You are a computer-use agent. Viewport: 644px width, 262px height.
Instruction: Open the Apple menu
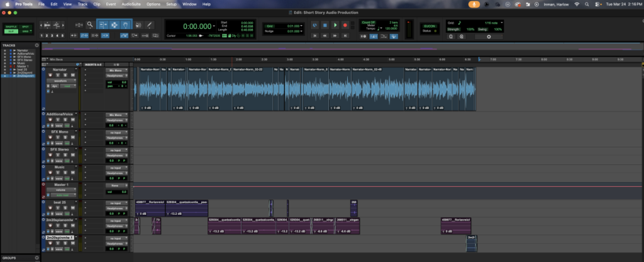click(7, 4)
